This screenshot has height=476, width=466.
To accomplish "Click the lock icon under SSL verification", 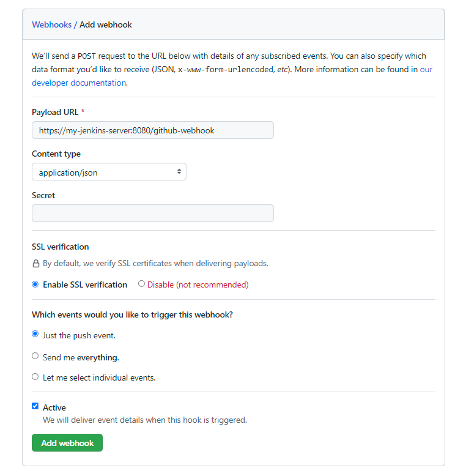I will 36,264.
